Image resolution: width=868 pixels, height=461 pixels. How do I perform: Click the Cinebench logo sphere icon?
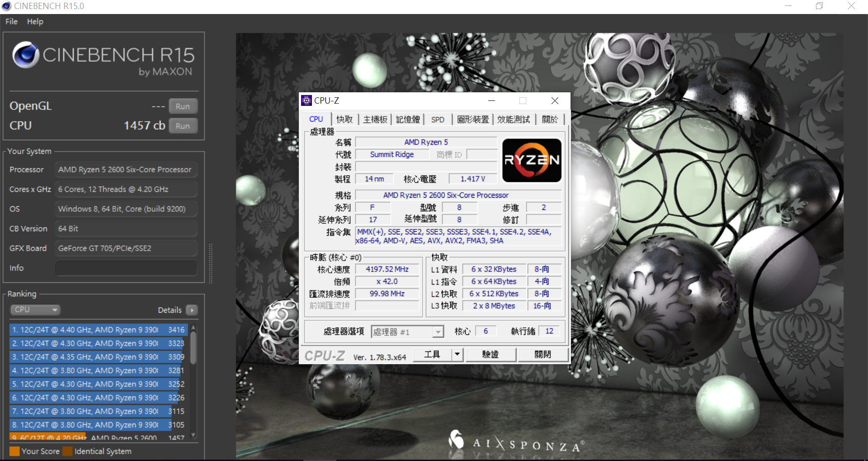[x=25, y=55]
